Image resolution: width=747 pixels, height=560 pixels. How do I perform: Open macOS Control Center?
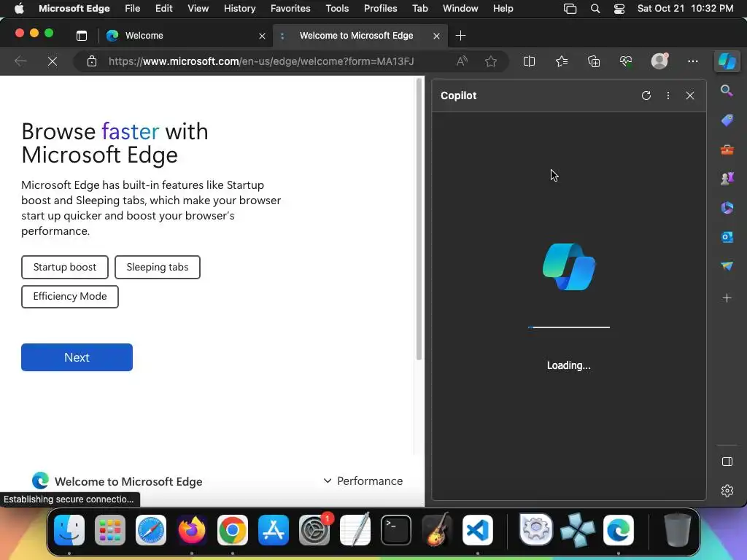pos(619,9)
